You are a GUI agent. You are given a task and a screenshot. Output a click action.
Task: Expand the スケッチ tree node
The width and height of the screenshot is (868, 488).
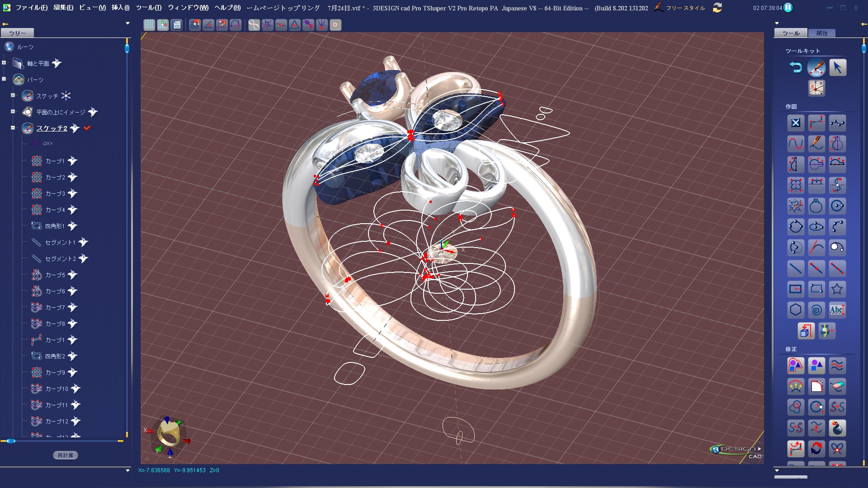coord(13,95)
